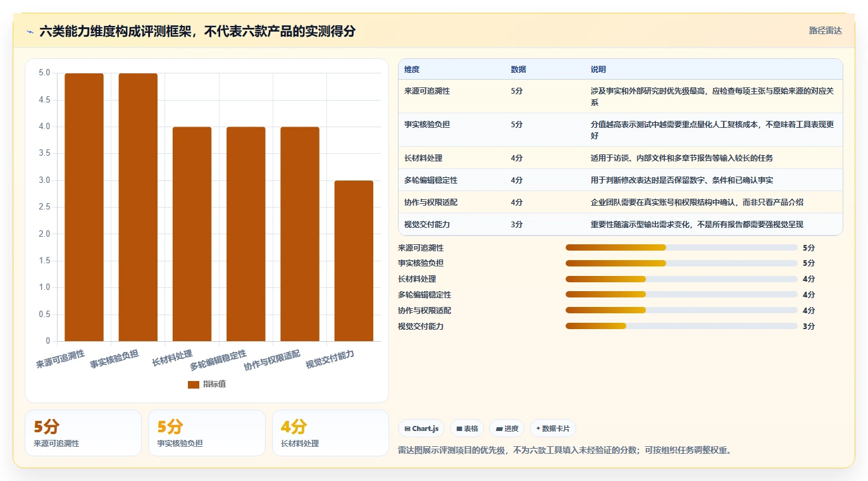The height and width of the screenshot is (481, 868).
Task: Click the 指标值 legend color box
Action: [x=194, y=384]
